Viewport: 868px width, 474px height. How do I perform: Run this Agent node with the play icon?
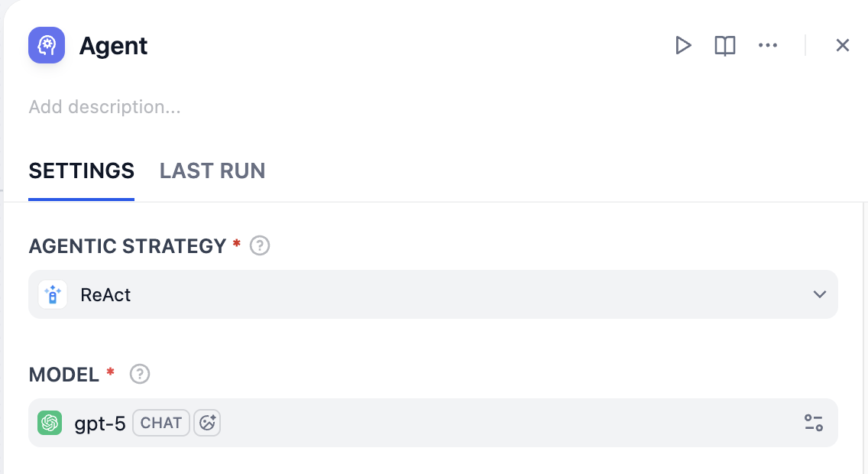tap(683, 46)
